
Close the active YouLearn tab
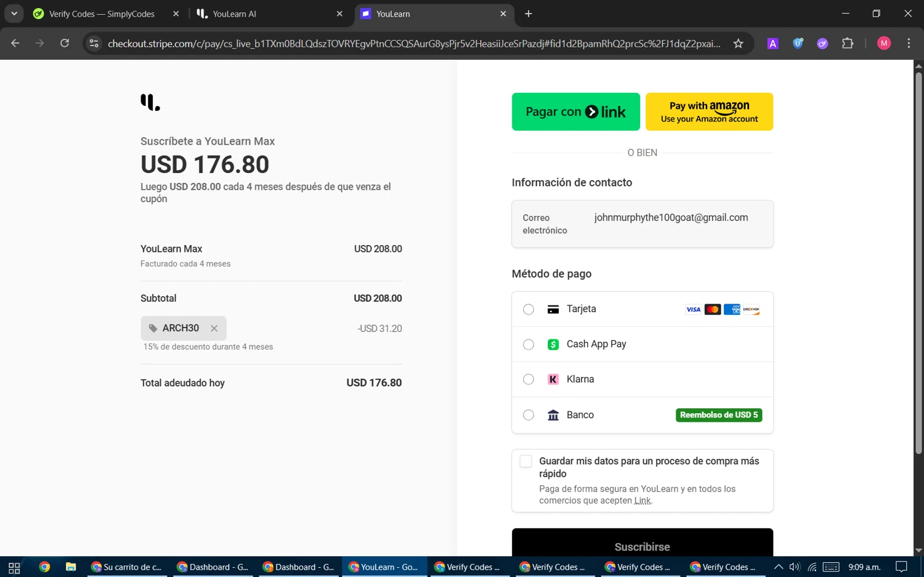[503, 14]
